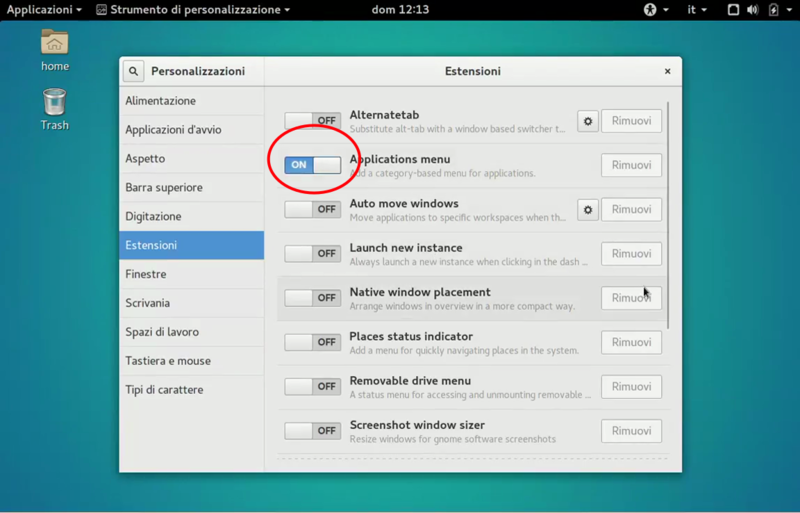The image size is (800, 513).
Task: Click the search icon in Personalizzazioni header
Action: coord(133,72)
